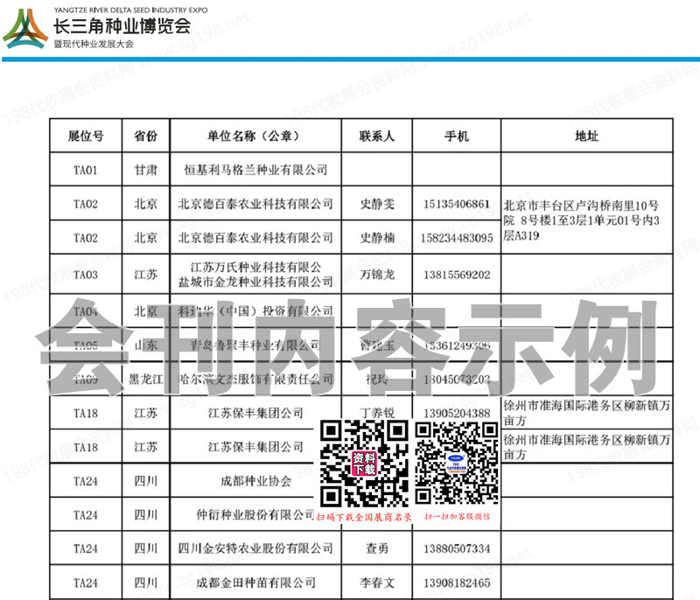700x600 pixels.
Task: Click the QR code labeled 资料下载
Action: click(364, 464)
